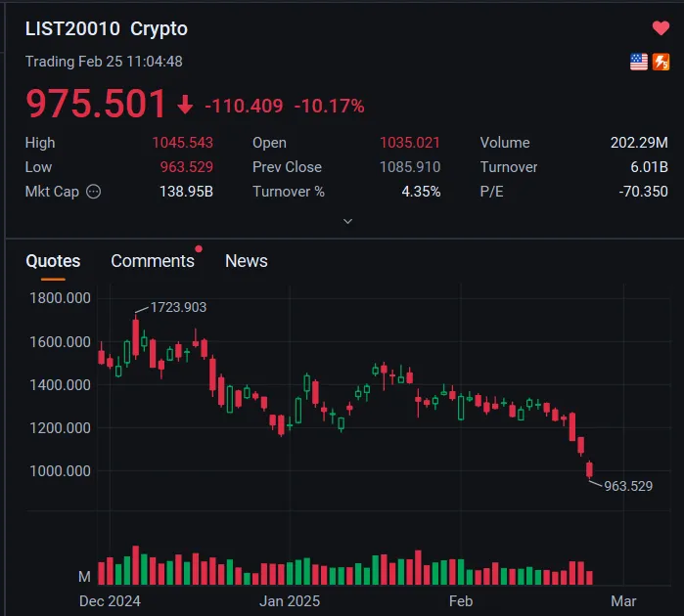The image size is (684, 616).
Task: Click the 1200.000 axis label
Action: (x=61, y=427)
